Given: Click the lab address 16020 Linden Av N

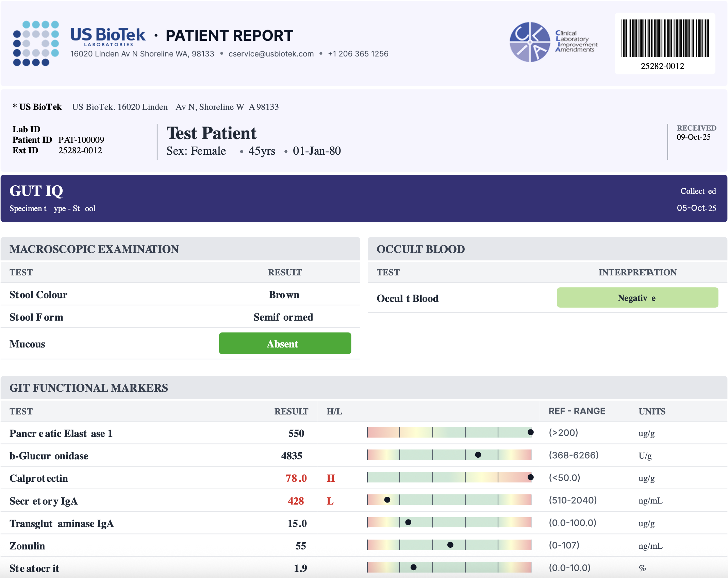Looking at the screenshot, I should point(142,54).
